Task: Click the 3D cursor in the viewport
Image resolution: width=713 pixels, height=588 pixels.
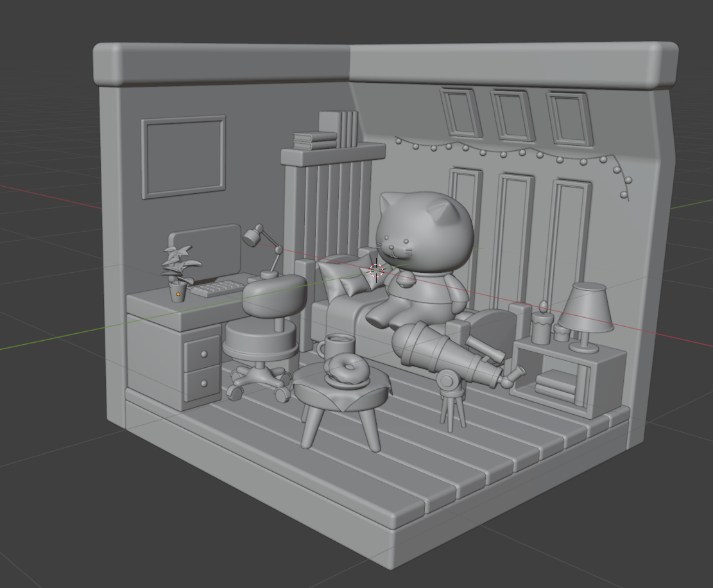Action: [x=377, y=270]
